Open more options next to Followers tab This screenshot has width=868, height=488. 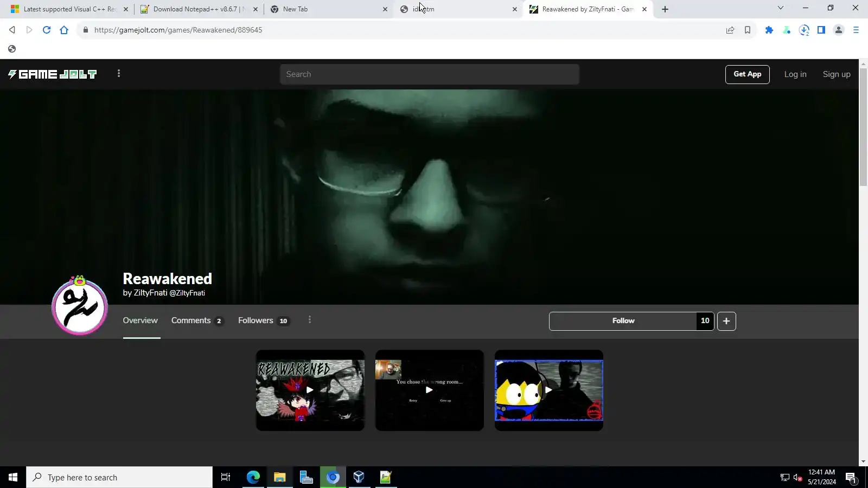tap(310, 320)
